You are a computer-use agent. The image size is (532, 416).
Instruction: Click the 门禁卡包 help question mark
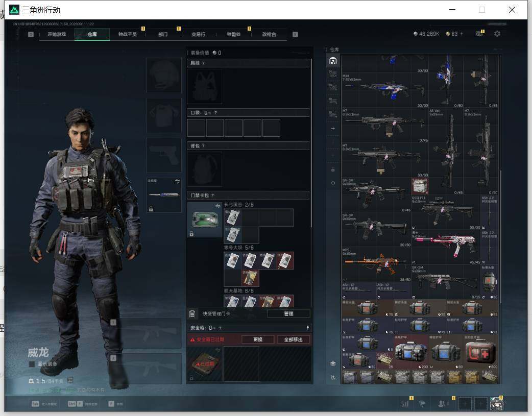(x=213, y=195)
